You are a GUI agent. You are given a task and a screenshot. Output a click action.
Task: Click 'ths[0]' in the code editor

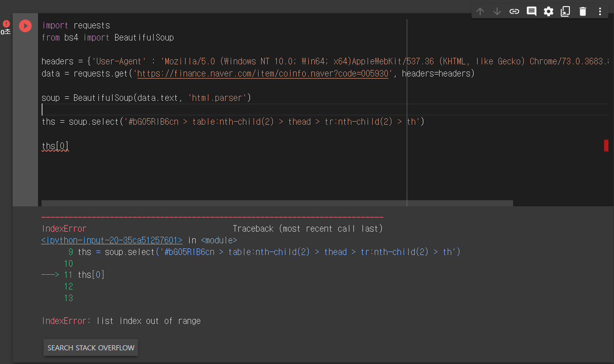pyautogui.click(x=55, y=146)
